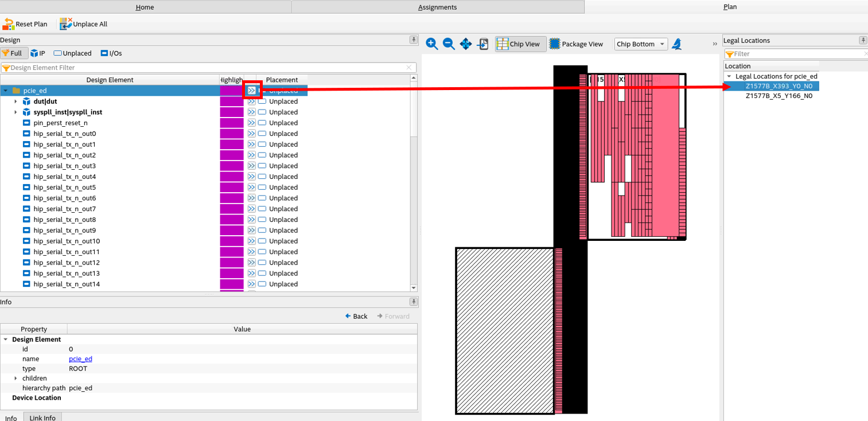Viewport: 868px width, 421px height.
Task: Undock the Design panel with its pin icon
Action: coord(413,40)
